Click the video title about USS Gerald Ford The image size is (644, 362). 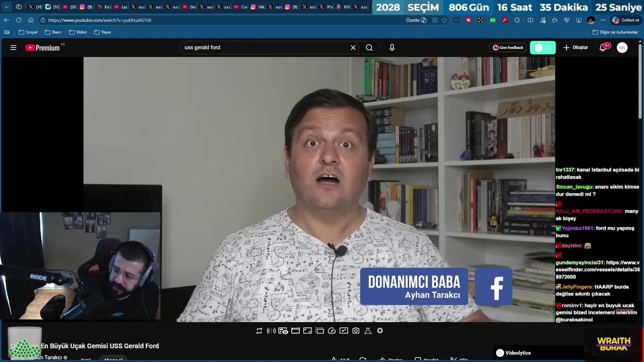(x=100, y=346)
